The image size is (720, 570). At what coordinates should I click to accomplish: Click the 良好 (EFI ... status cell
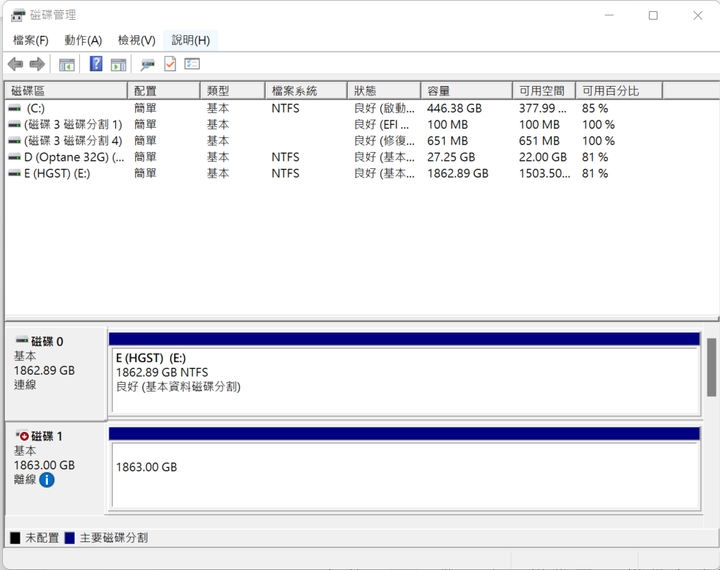(x=382, y=124)
